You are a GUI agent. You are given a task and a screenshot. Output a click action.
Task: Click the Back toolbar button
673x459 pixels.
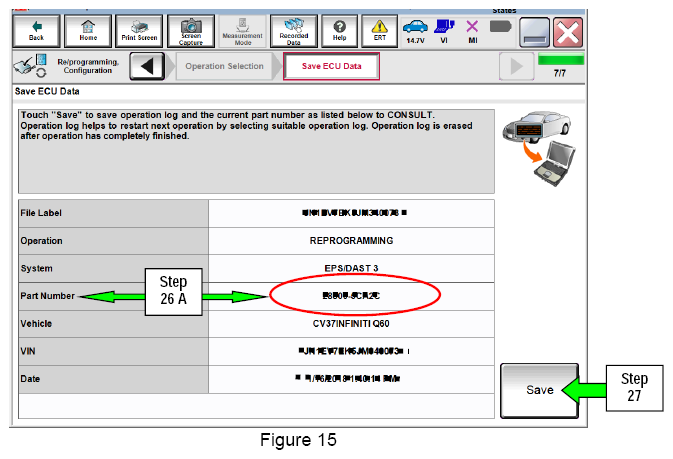36,31
